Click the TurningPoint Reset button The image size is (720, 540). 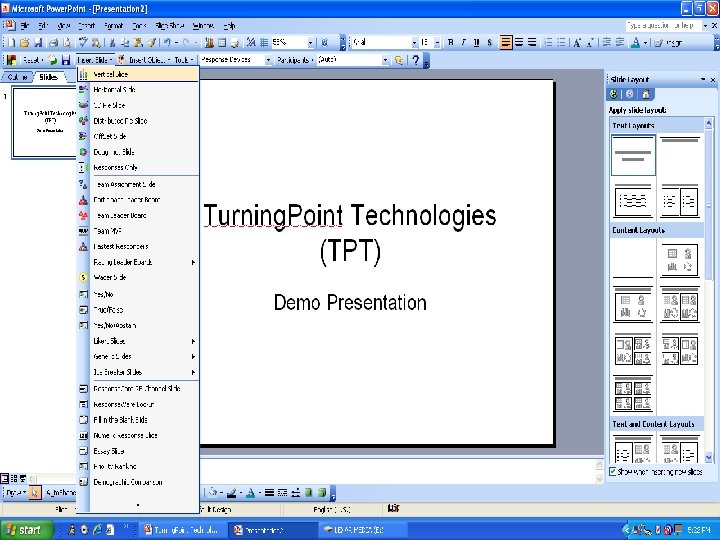[x=33, y=60]
